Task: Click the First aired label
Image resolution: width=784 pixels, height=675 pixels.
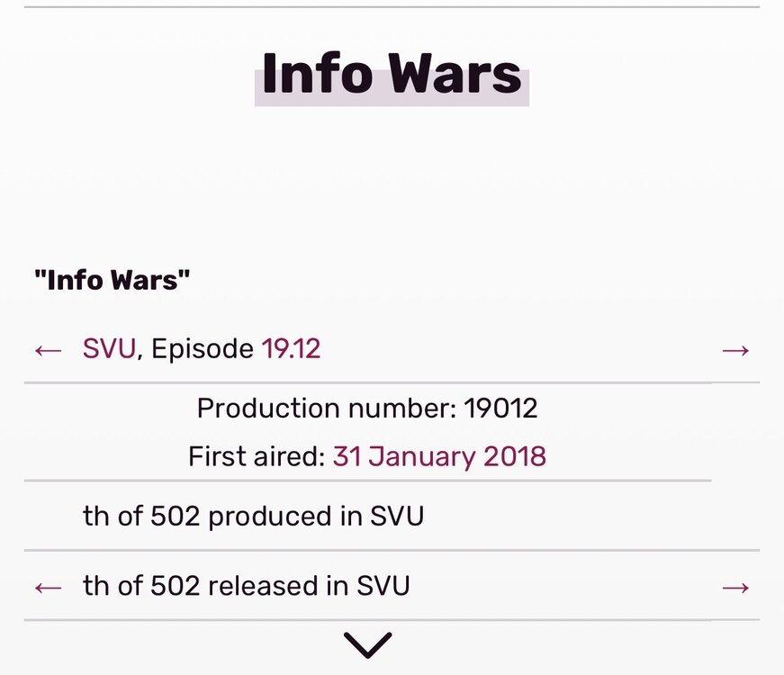Action: point(256,456)
